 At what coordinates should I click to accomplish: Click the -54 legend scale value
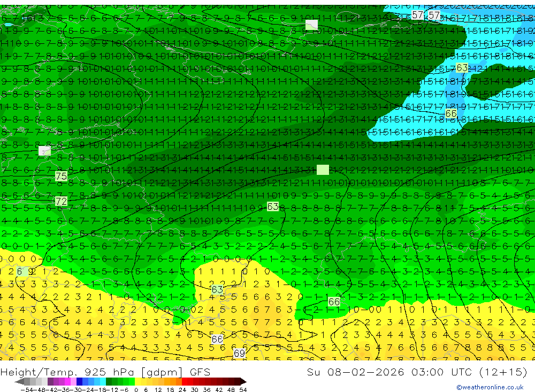pyautogui.click(x=27, y=390)
